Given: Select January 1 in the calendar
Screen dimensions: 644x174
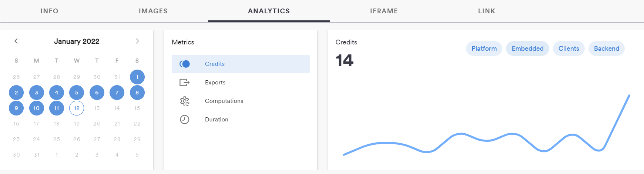Looking at the screenshot, I should click(x=137, y=77).
